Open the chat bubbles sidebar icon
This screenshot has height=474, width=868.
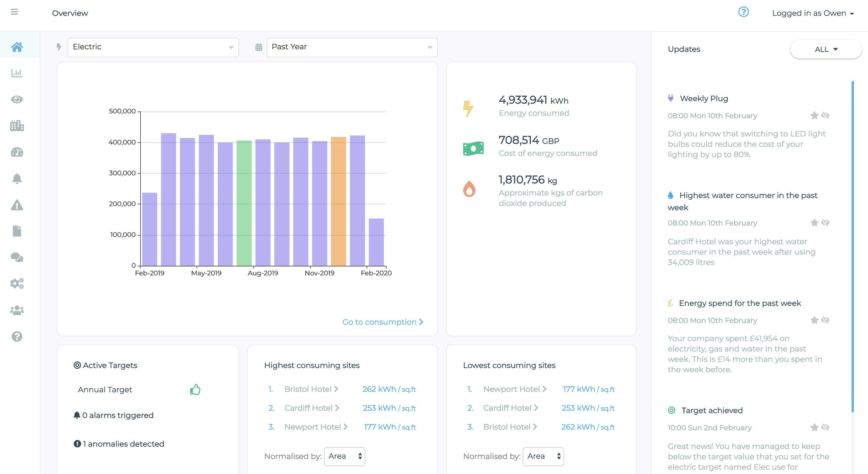pyautogui.click(x=17, y=257)
